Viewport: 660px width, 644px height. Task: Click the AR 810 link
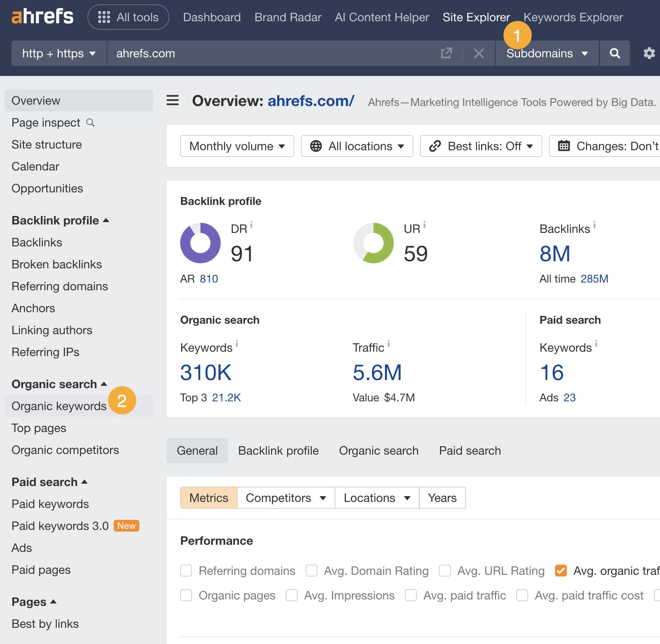(209, 278)
